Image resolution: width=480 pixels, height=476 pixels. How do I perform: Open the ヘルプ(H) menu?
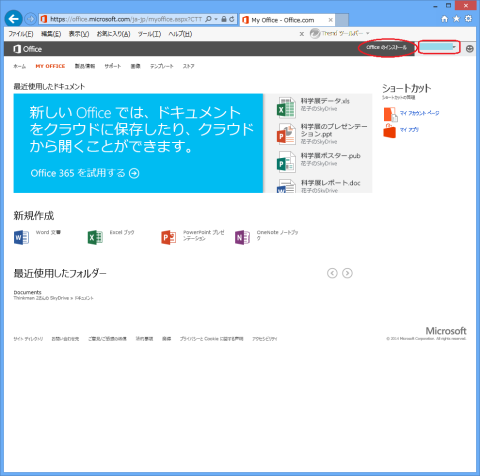pyautogui.click(x=180, y=34)
